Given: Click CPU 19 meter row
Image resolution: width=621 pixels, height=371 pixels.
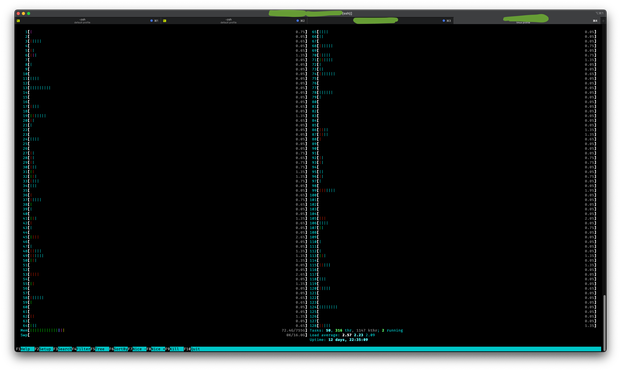Looking at the screenshot, I should [x=165, y=116].
